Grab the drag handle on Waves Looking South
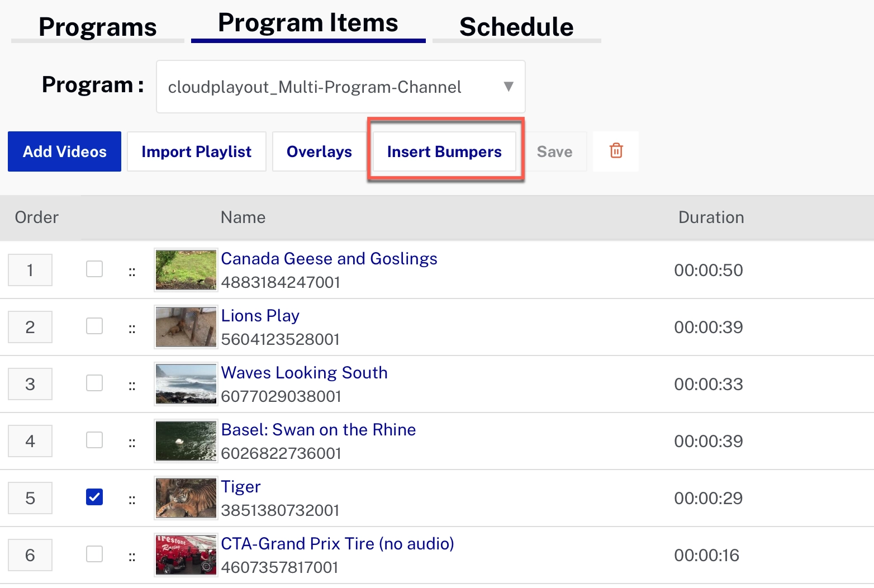 coord(132,384)
